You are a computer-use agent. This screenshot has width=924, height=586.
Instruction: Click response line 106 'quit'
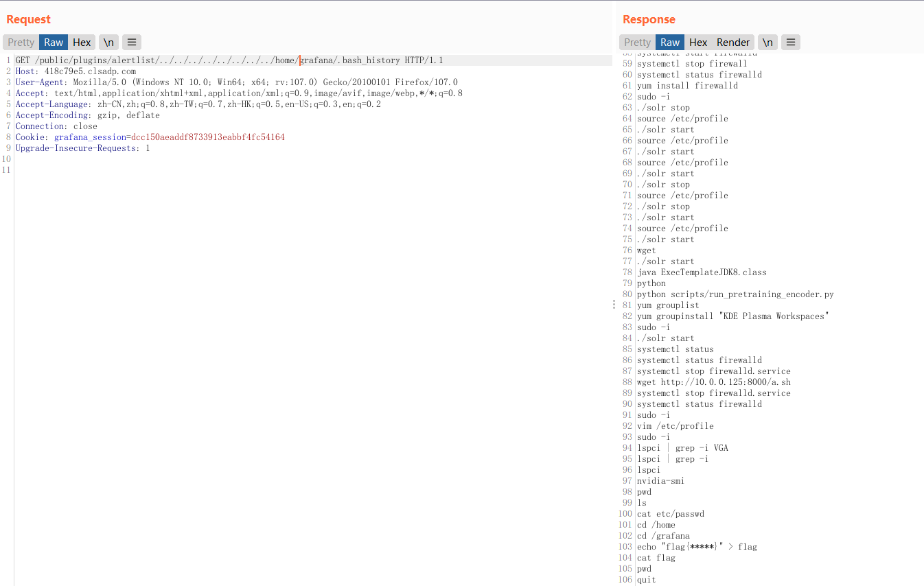point(646,580)
